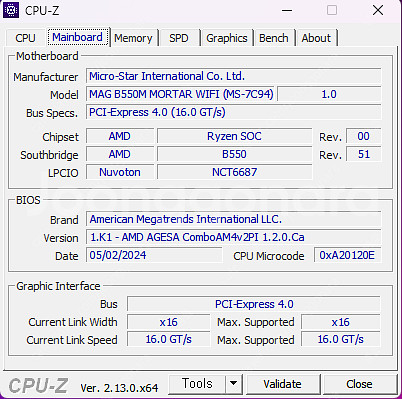Image resolution: width=402 pixels, height=399 pixels.
Task: Minimize the CPU-Z window
Action: [x=287, y=10]
